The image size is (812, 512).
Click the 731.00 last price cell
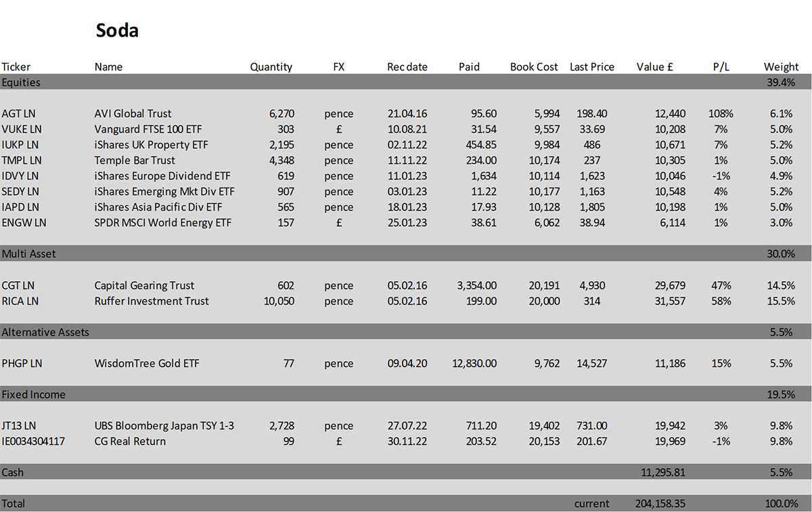[x=592, y=425]
